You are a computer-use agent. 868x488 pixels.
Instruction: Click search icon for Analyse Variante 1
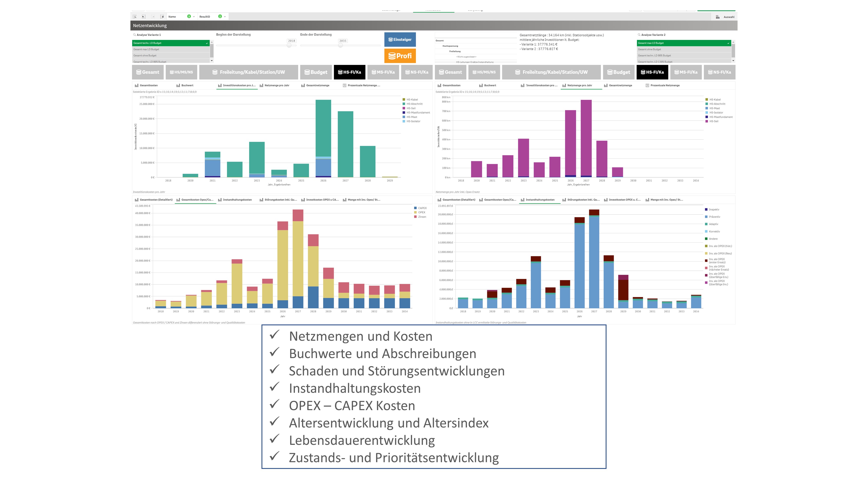[x=135, y=35]
